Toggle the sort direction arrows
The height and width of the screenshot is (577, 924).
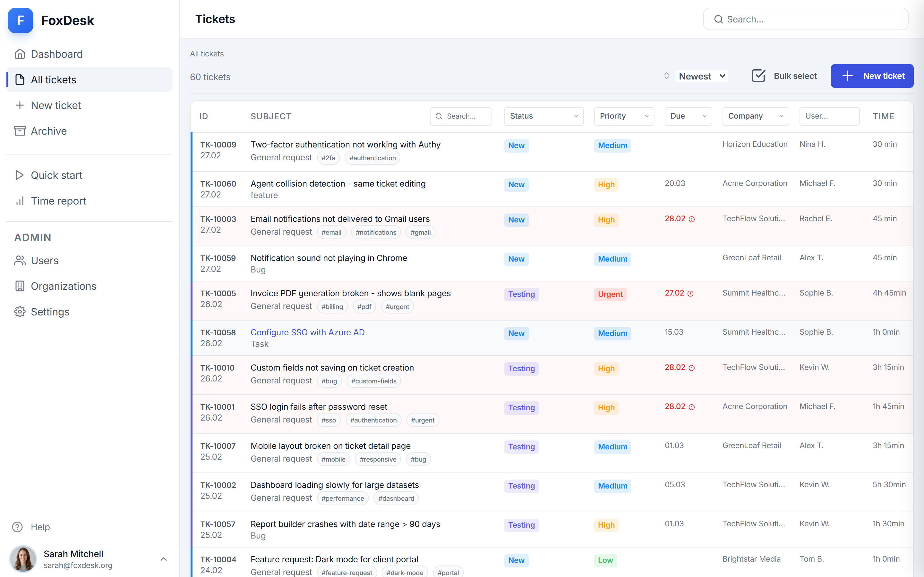pyautogui.click(x=666, y=76)
